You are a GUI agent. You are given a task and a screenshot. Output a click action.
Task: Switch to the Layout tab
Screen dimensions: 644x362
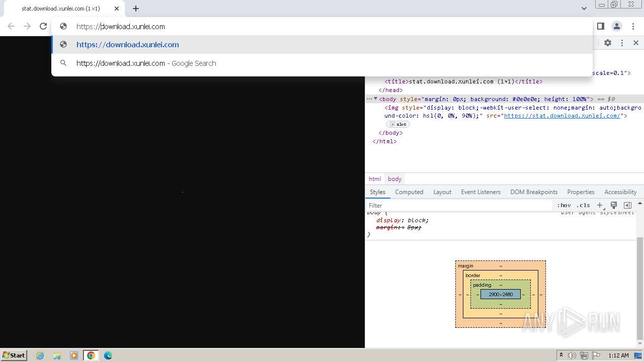442,192
